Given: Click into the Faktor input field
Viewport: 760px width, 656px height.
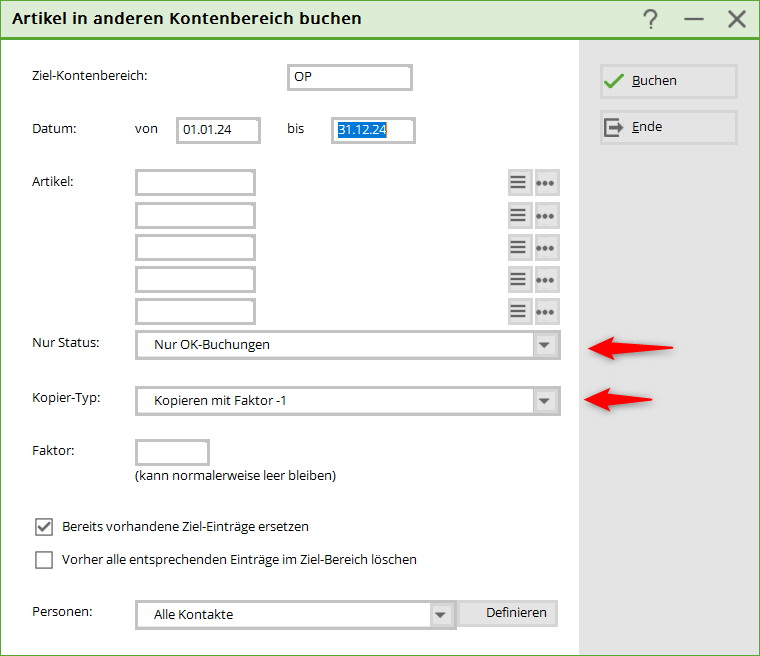Looking at the screenshot, I should coord(172,452).
